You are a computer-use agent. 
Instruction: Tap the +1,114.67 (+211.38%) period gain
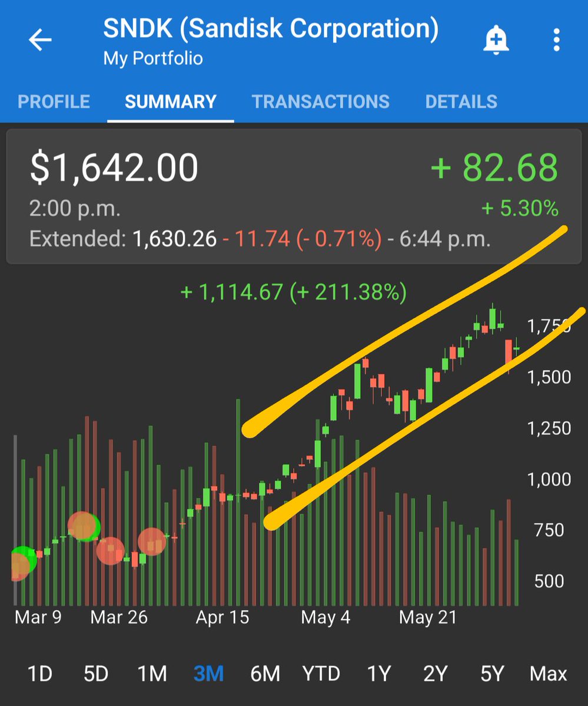(293, 292)
